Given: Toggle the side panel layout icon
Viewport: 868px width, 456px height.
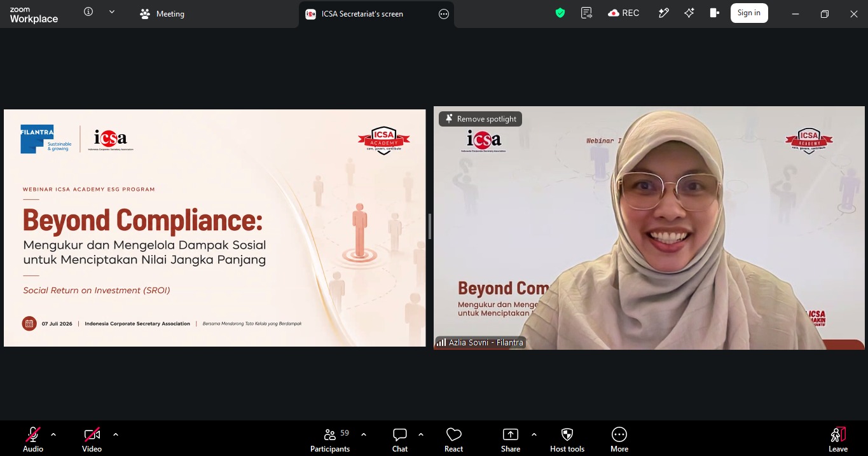Looking at the screenshot, I should 714,13.
